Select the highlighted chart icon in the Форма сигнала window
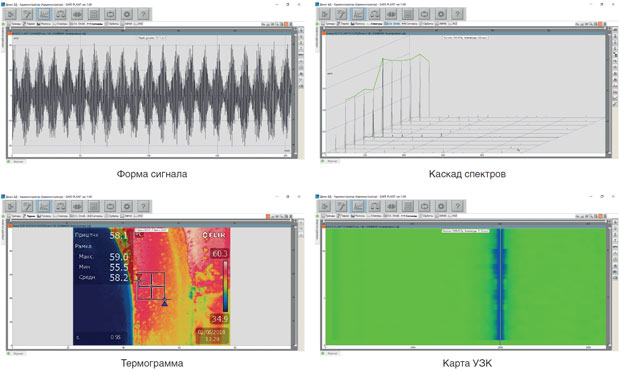 (44, 14)
